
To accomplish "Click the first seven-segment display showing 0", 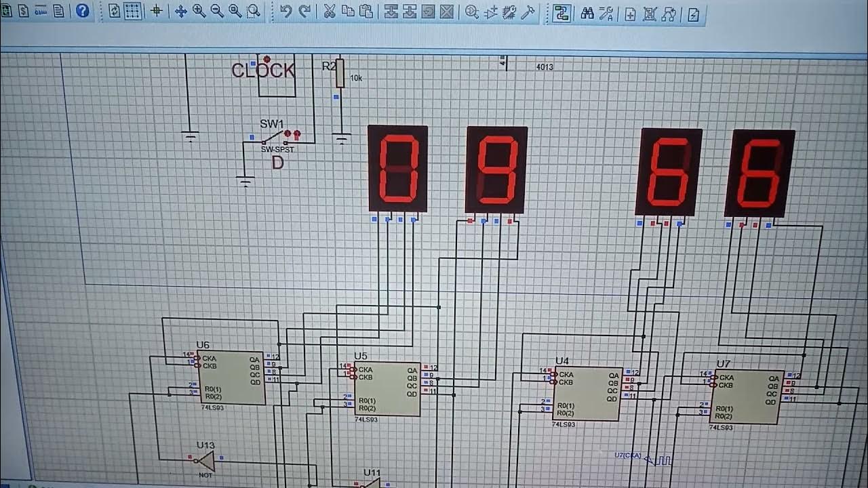I will [x=397, y=169].
